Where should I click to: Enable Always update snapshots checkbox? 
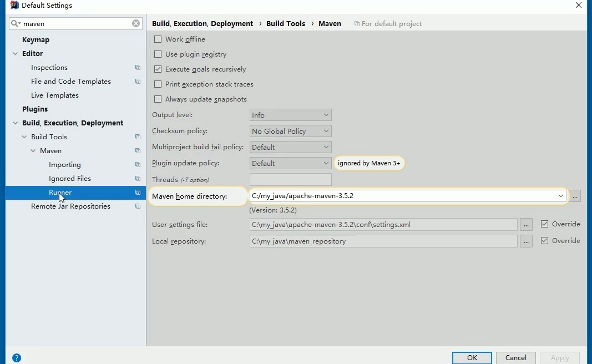158,99
